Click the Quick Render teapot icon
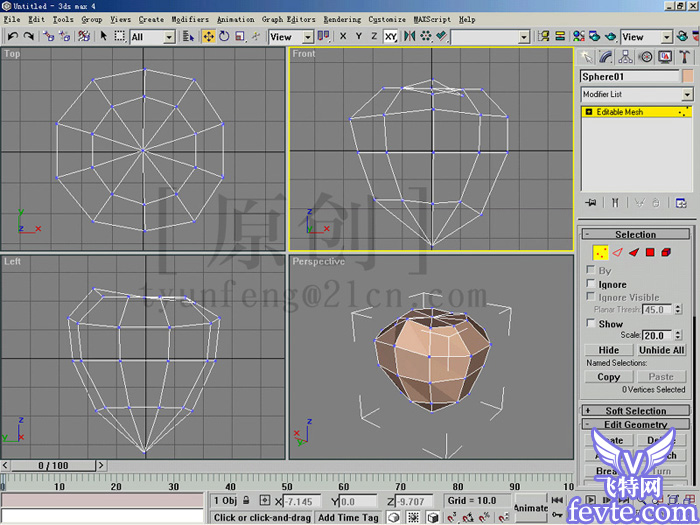The image size is (700, 525). point(610,37)
